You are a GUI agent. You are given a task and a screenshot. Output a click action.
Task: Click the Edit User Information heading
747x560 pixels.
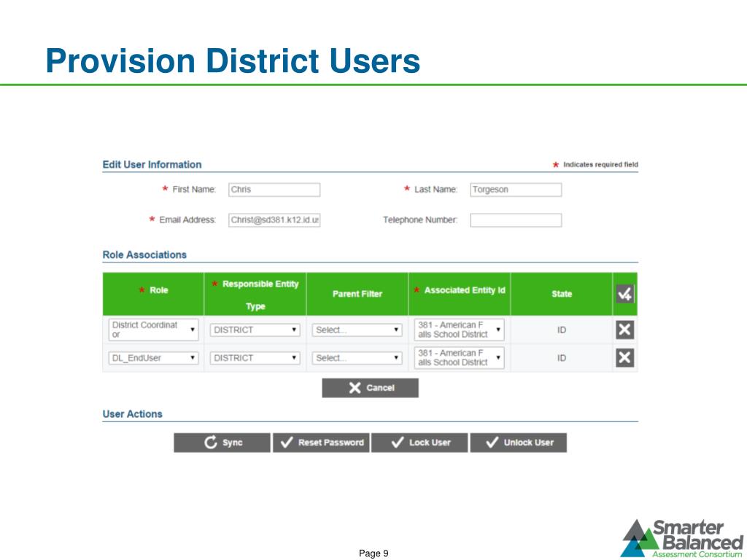pos(152,164)
